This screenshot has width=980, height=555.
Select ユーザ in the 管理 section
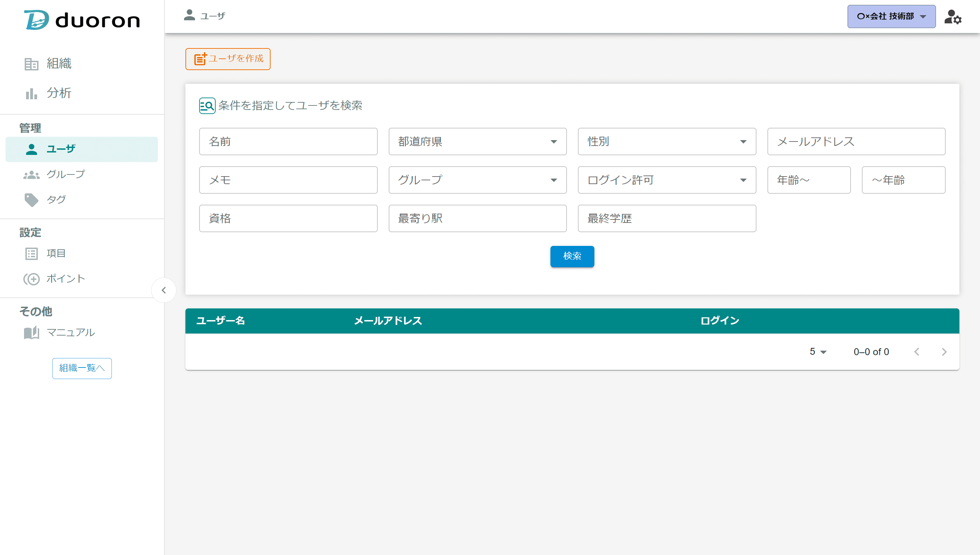pyautogui.click(x=82, y=149)
